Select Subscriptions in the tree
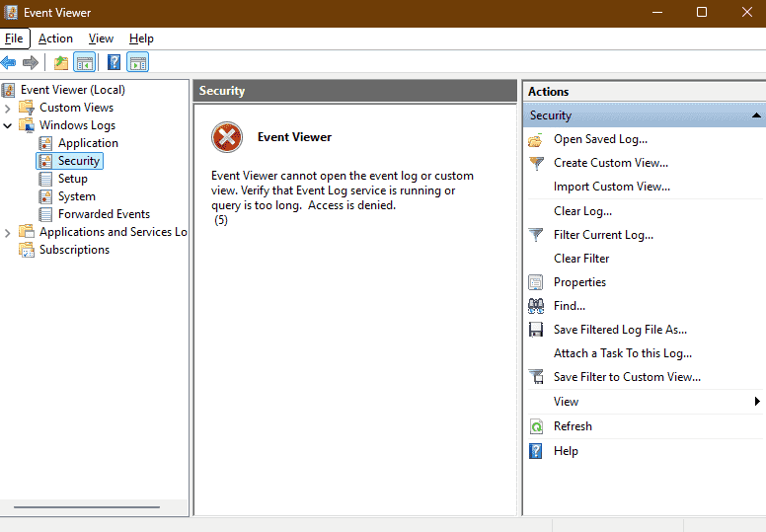Image resolution: width=766 pixels, height=532 pixels. click(74, 250)
